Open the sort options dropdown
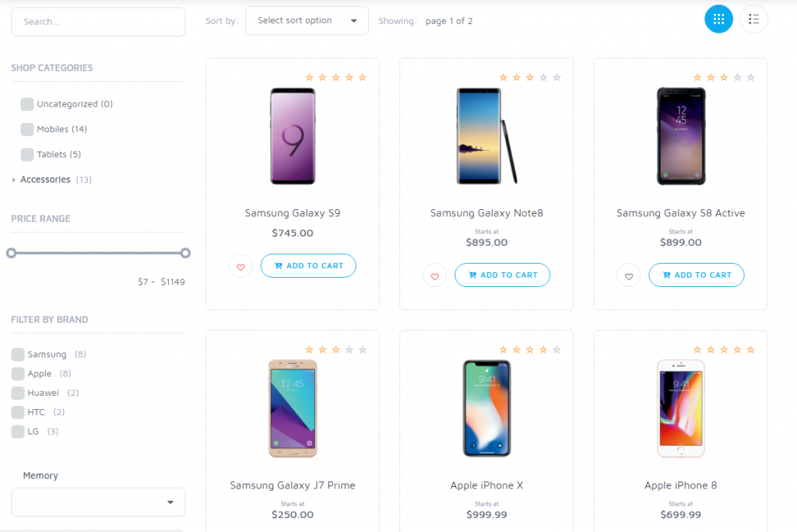This screenshot has width=797, height=532. pyautogui.click(x=307, y=20)
